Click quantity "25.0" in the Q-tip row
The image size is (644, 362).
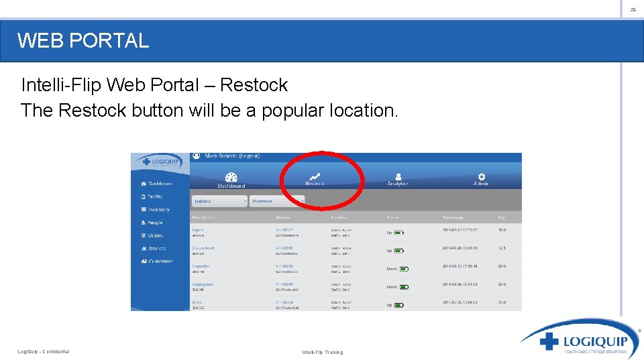(502, 302)
